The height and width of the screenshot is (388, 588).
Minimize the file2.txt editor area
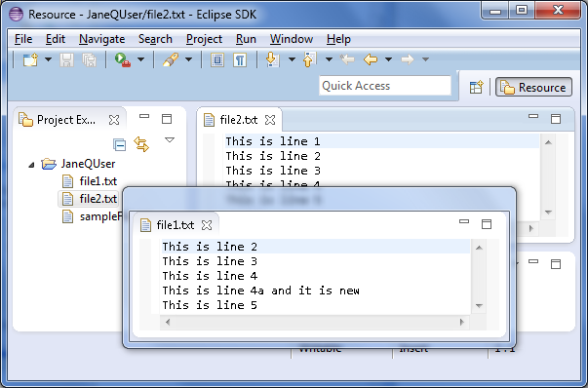(533, 117)
